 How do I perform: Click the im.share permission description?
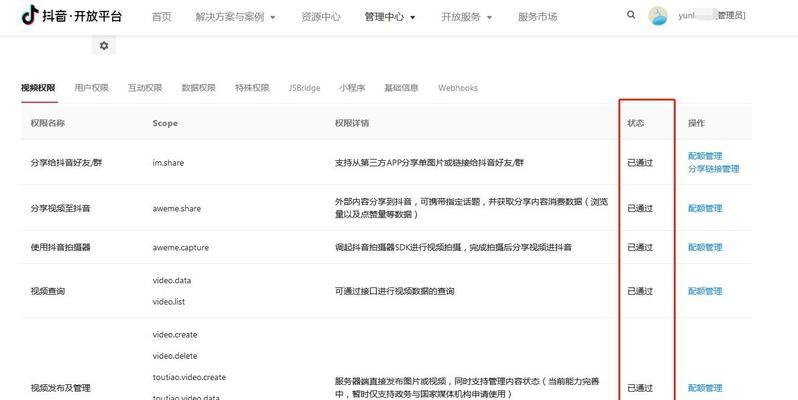point(430,163)
